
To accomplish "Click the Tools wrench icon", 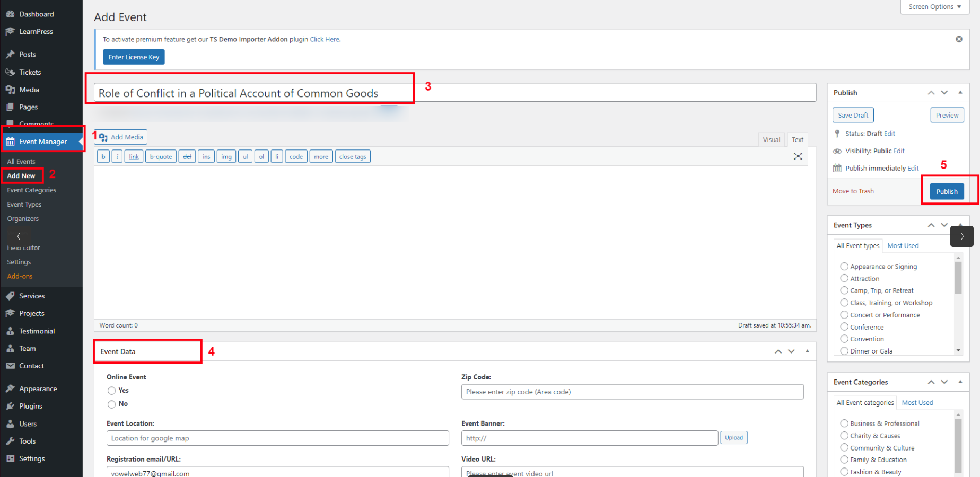I will click(x=10, y=441).
